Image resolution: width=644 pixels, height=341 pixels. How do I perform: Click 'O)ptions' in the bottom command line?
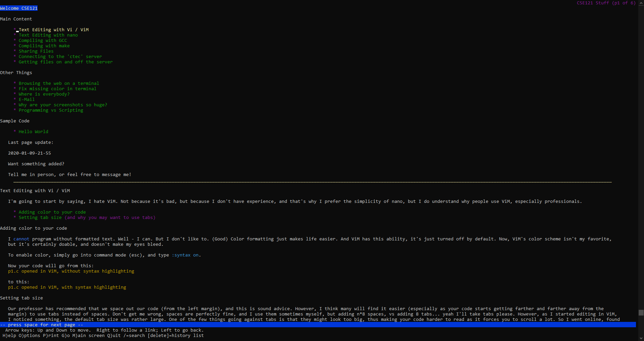point(30,336)
